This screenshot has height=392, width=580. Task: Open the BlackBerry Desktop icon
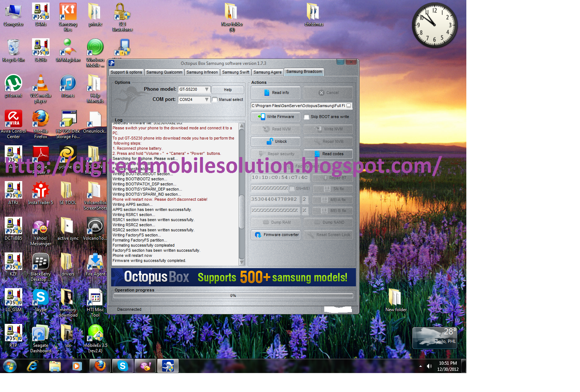(x=41, y=267)
